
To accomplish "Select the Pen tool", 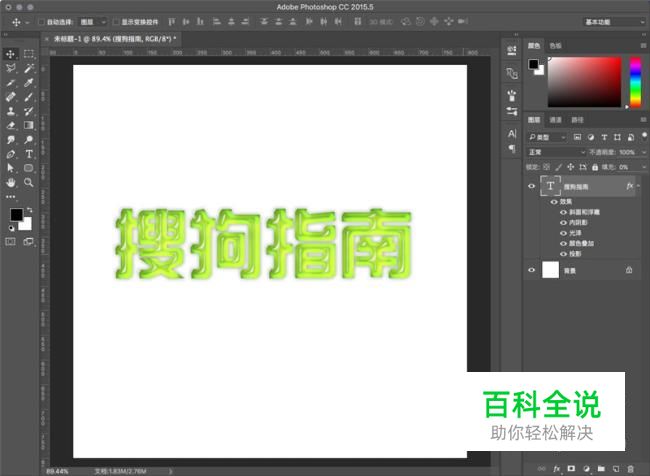I will (x=10, y=154).
